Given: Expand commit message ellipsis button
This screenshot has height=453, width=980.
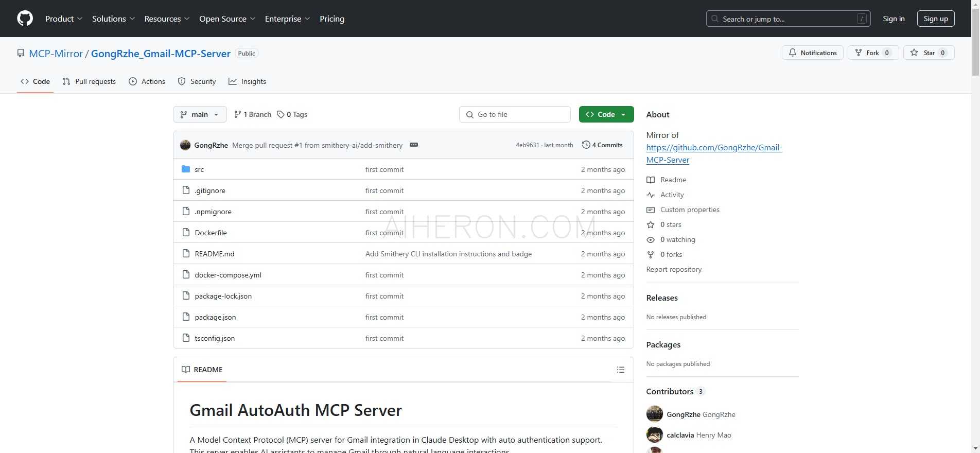Looking at the screenshot, I should coord(414,145).
